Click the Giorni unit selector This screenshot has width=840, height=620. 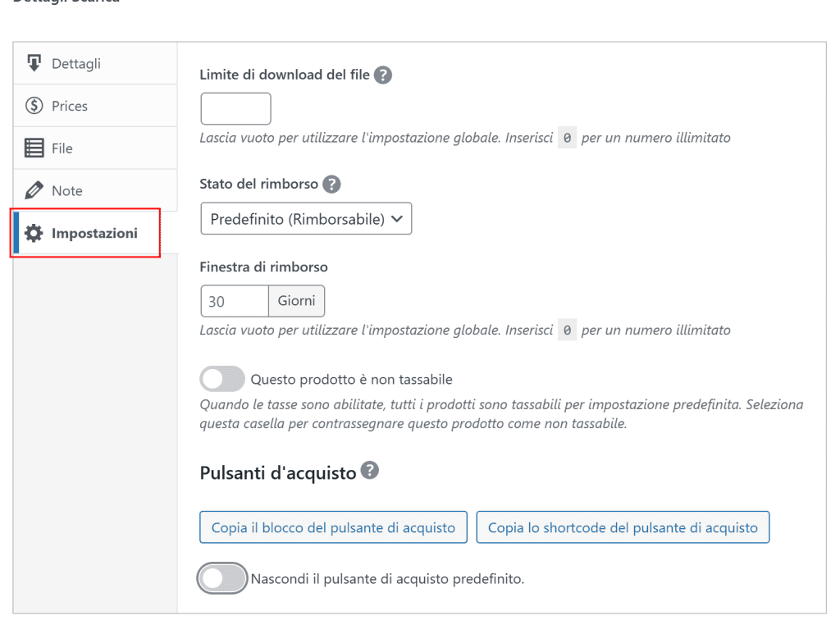[x=296, y=300]
